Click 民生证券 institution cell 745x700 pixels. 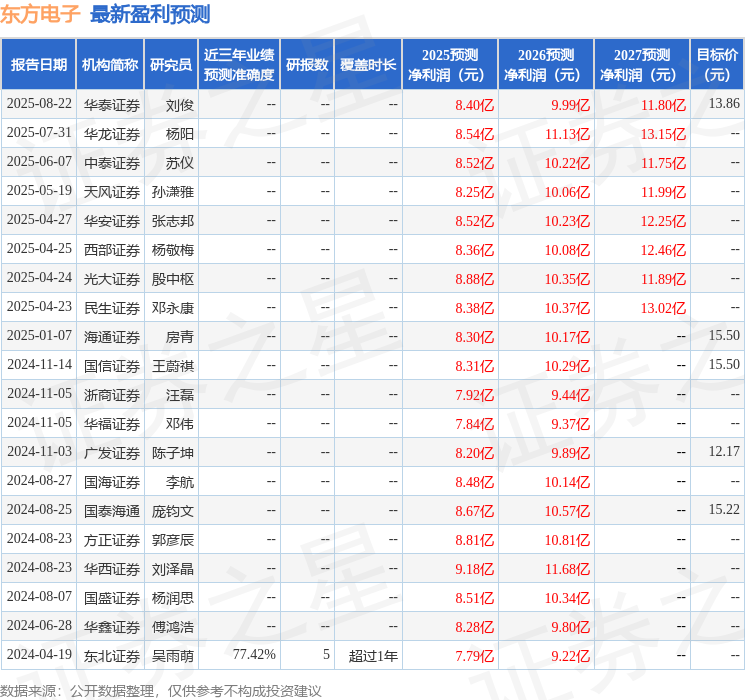click(x=112, y=308)
